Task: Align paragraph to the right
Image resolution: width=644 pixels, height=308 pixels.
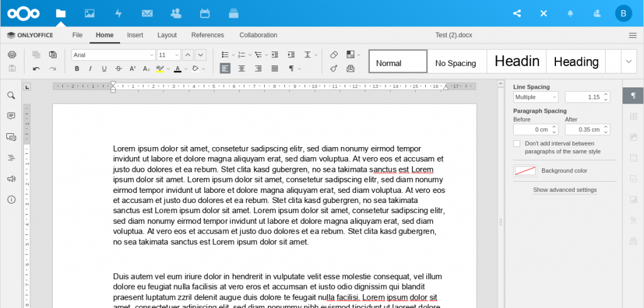Action: pyautogui.click(x=258, y=69)
